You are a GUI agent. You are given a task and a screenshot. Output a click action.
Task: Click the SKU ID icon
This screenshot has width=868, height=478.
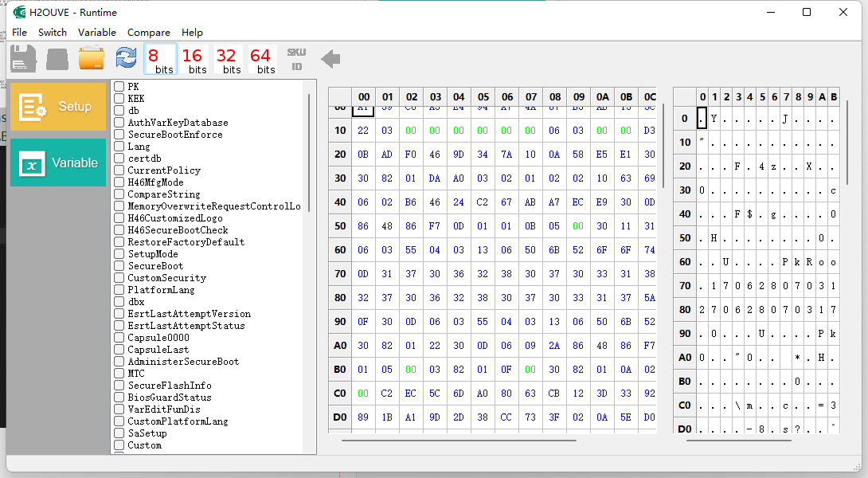[x=297, y=59]
